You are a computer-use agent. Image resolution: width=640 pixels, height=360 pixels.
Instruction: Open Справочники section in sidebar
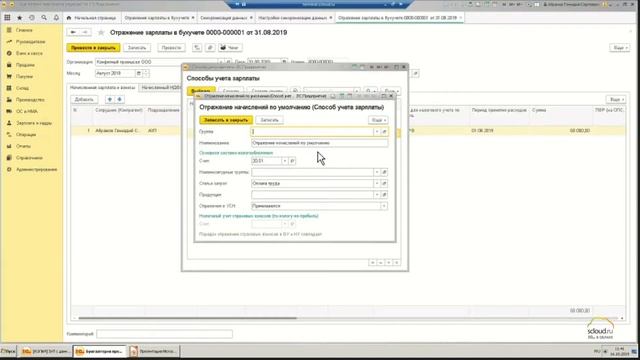pyautogui.click(x=29, y=158)
